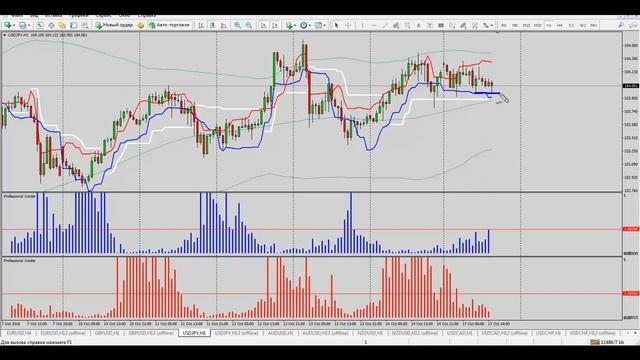
Task: Select the equidistant channel tool
Action: pos(396,25)
